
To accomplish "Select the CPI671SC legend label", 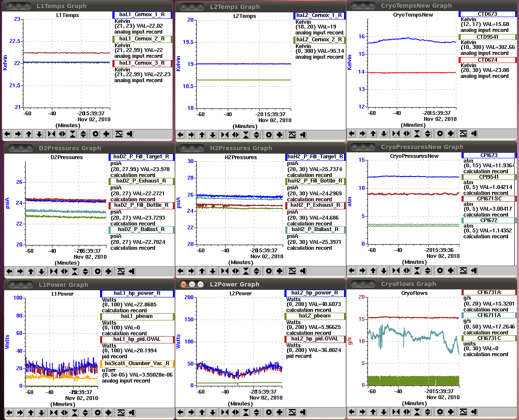I will click(x=489, y=199).
